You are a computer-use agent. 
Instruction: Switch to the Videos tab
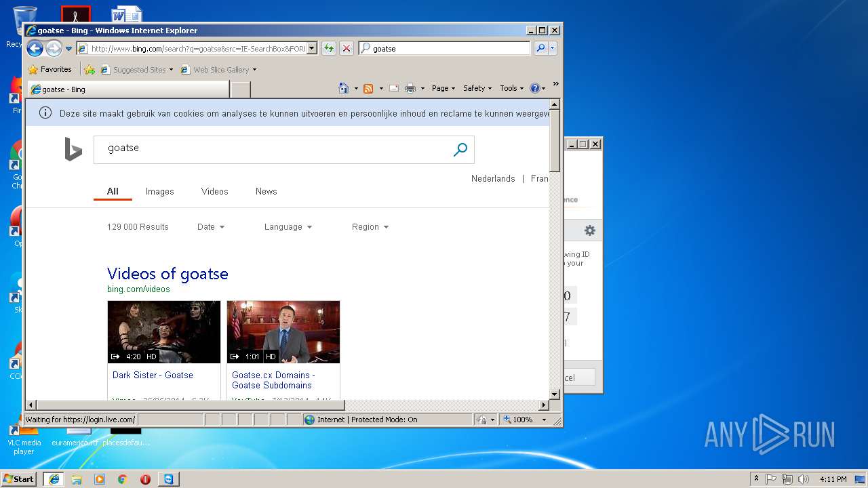tap(215, 192)
